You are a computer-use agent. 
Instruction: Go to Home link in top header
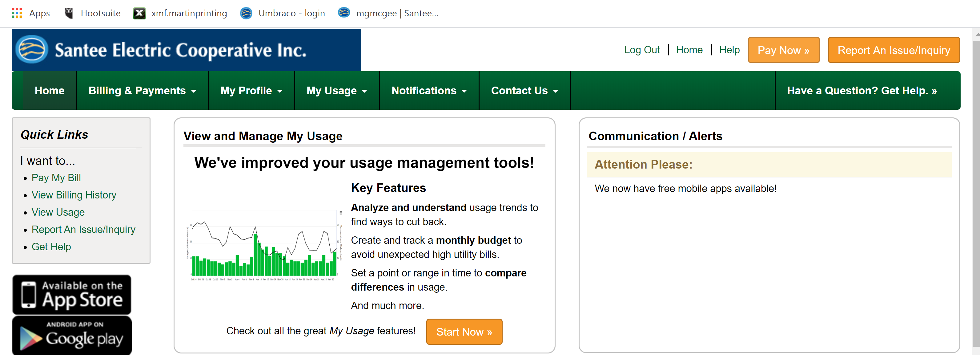pos(689,50)
